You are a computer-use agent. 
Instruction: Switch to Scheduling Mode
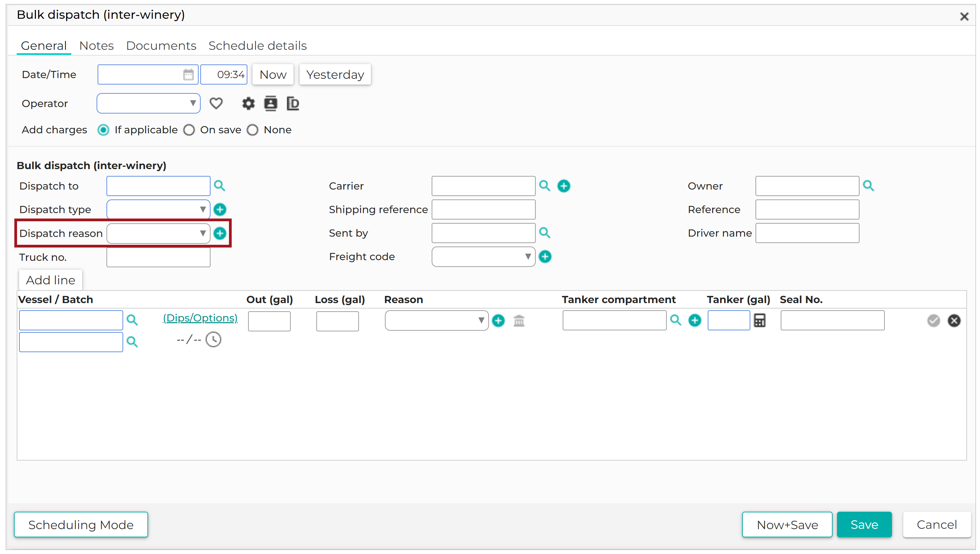click(x=81, y=525)
